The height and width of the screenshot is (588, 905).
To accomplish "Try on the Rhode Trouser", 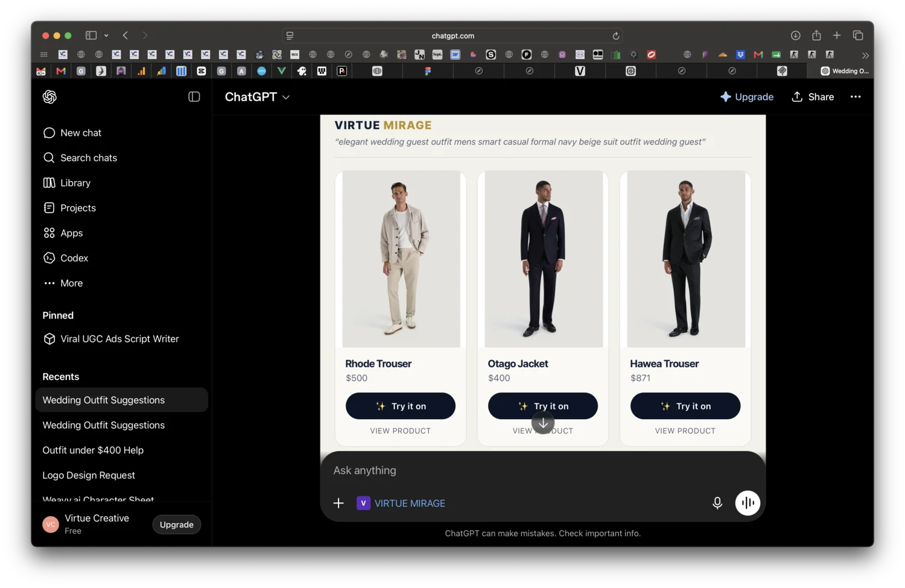I will 401,406.
